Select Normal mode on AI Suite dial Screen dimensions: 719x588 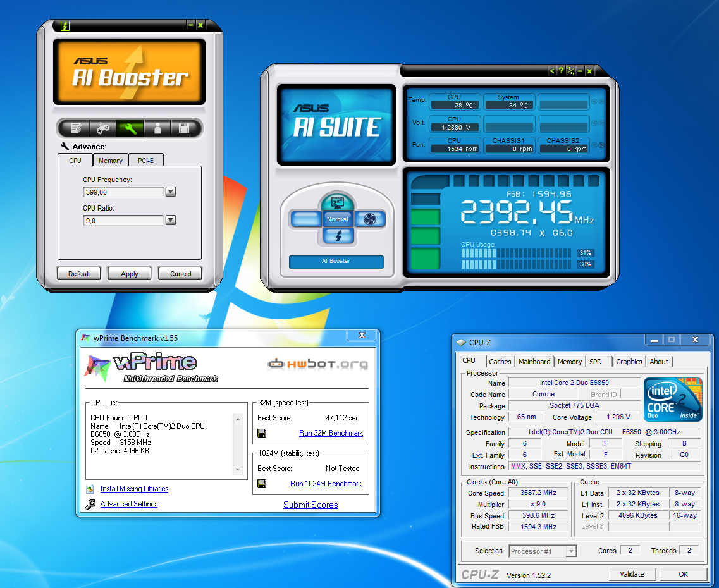tap(338, 219)
